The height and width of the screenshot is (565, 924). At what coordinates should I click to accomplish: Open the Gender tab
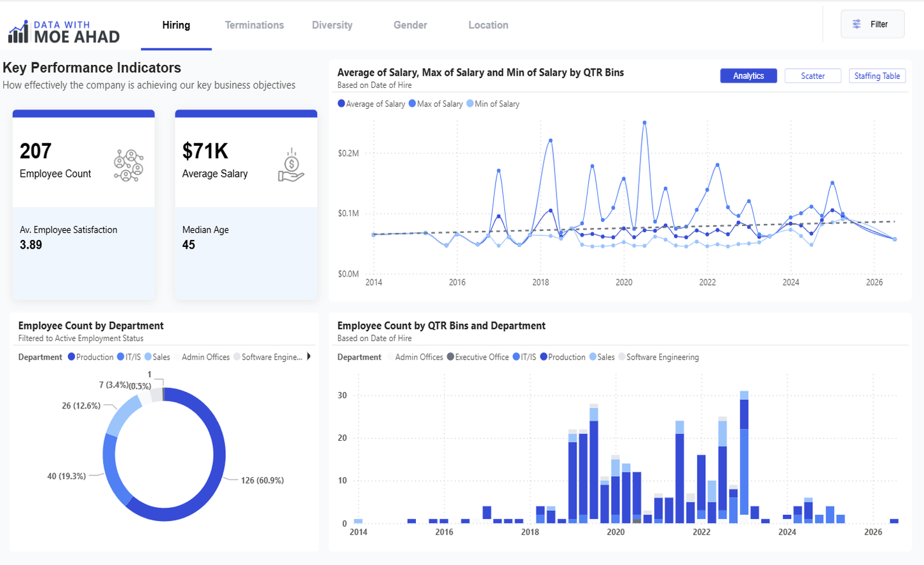[x=410, y=25]
